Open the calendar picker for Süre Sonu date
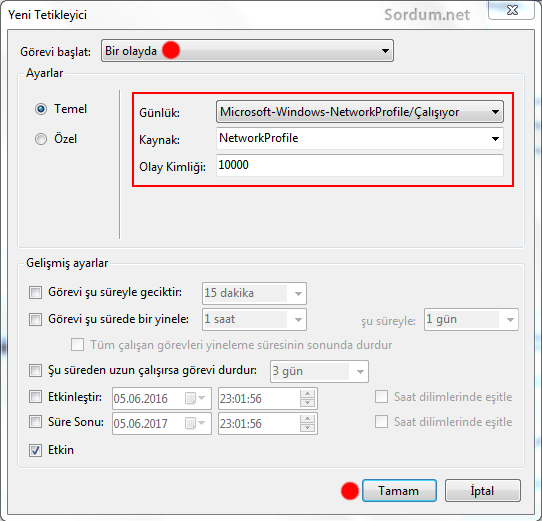Viewport: 542px width, 521px height. 195,423
